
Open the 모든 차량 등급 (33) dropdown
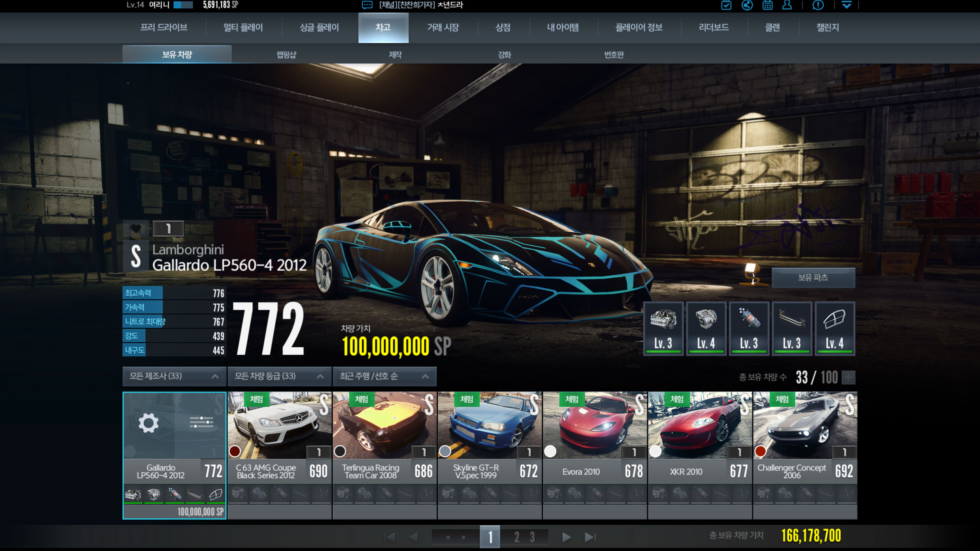pyautogui.click(x=279, y=376)
